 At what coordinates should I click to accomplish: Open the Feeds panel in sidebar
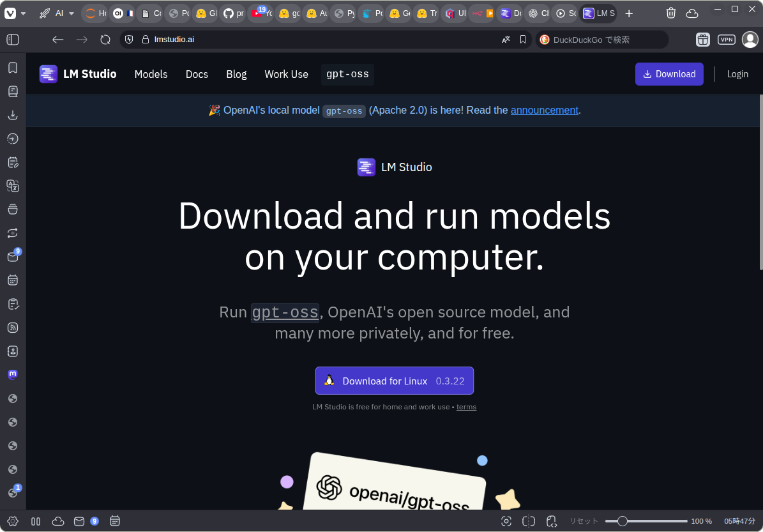click(13, 328)
